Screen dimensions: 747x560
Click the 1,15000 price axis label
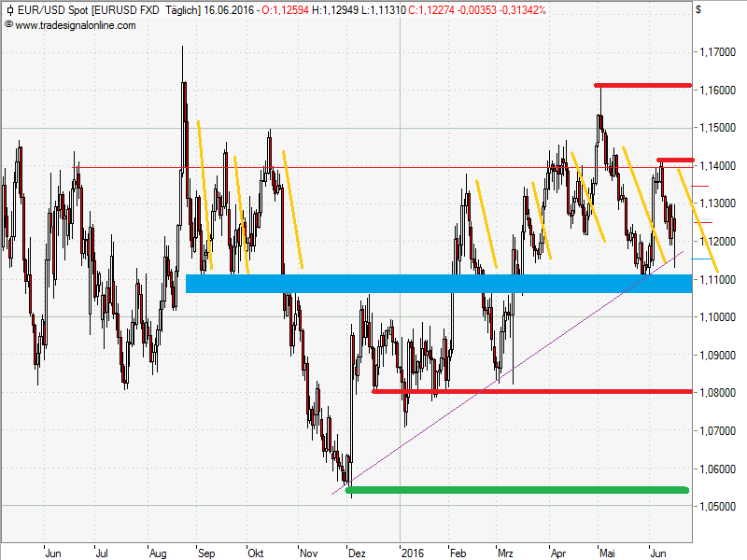click(717, 128)
